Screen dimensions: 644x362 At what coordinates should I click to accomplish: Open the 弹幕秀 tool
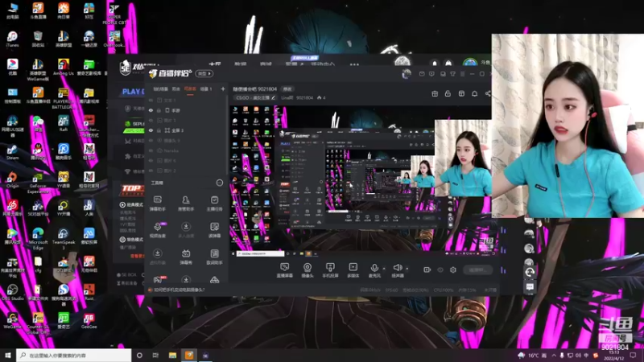pos(186,257)
